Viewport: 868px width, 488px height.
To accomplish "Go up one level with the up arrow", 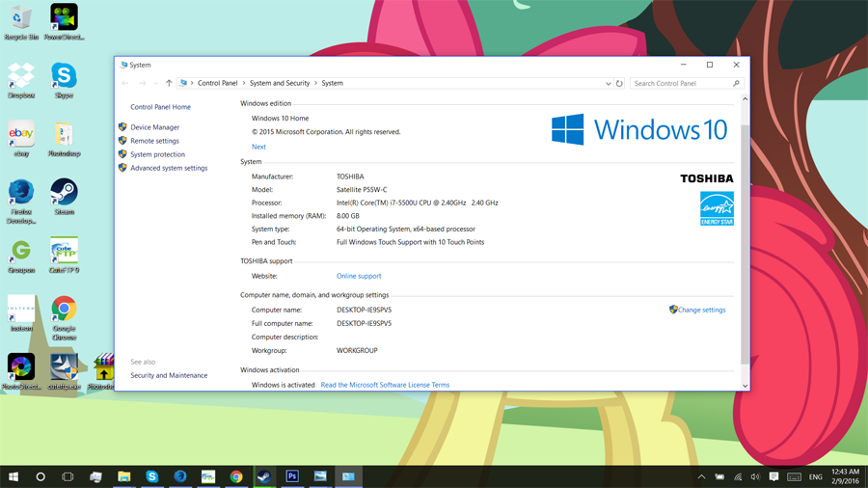I will 169,84.
